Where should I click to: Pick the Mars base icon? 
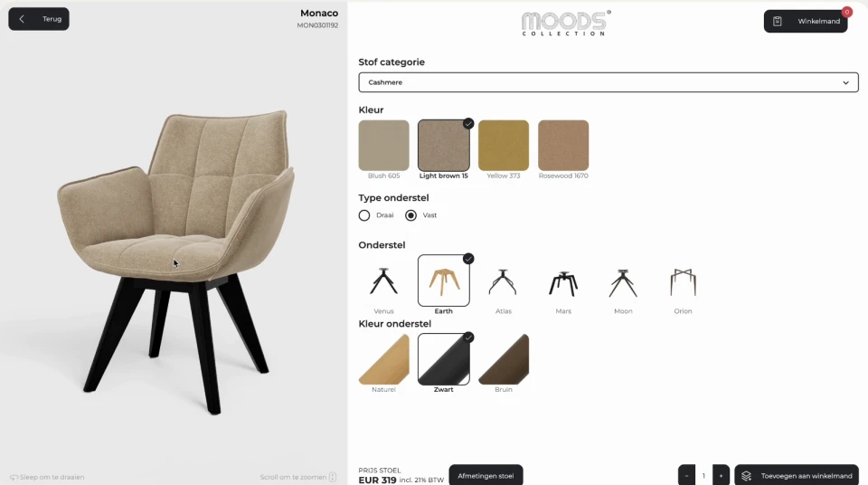563,282
